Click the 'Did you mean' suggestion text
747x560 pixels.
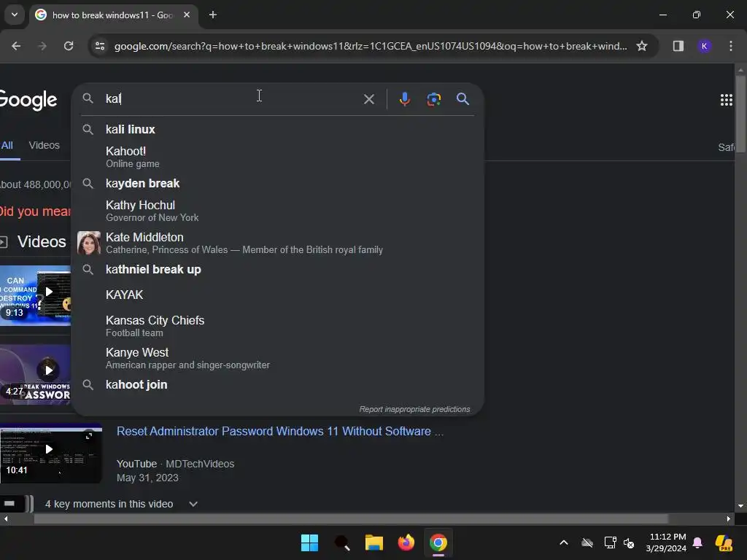(x=35, y=211)
